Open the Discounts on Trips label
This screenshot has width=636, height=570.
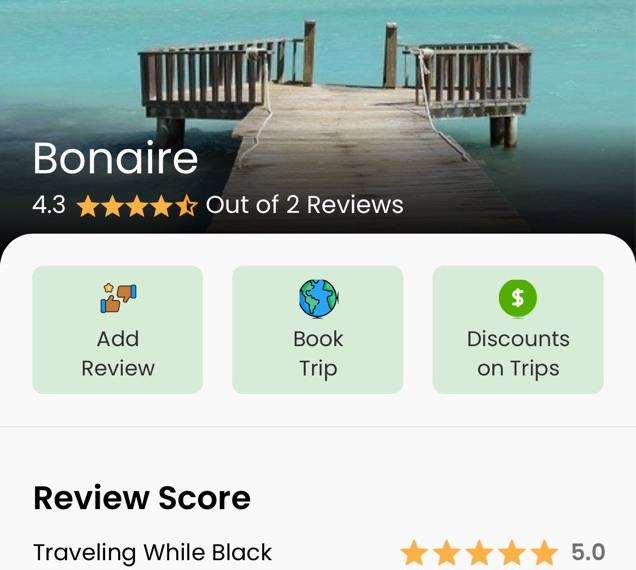point(518,354)
